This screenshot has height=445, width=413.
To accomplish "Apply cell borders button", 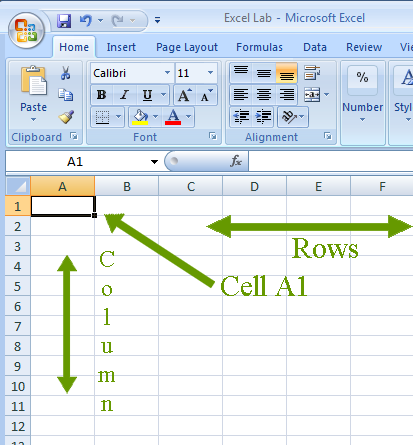I will point(102,117).
